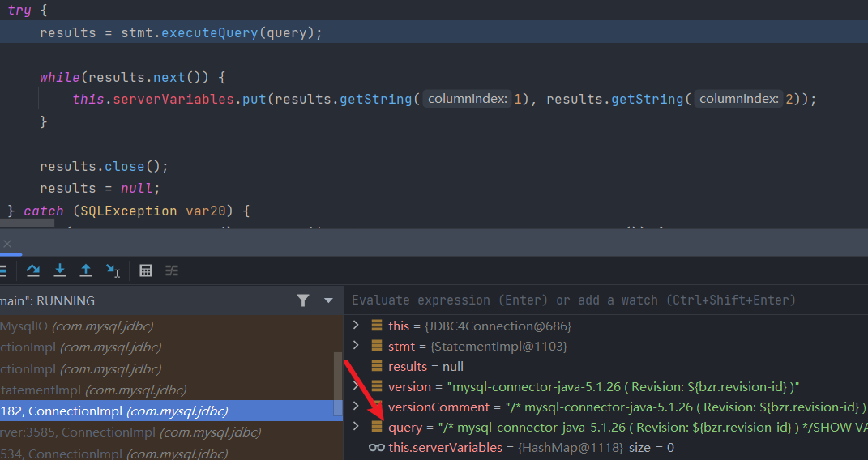Expand the 'query' variable node
Viewport: 868px width, 460px height.
point(355,426)
